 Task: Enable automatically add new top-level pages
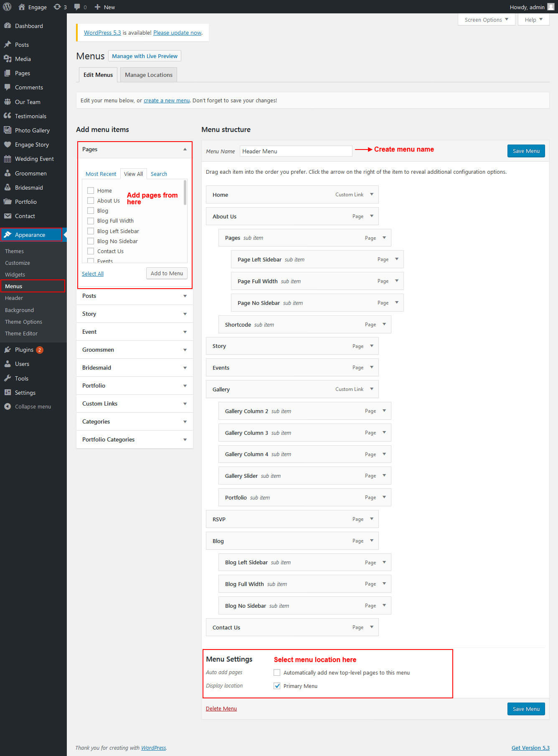coord(277,672)
